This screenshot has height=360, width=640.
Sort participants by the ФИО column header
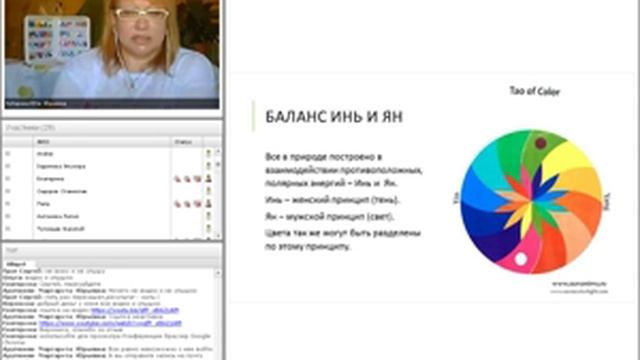(102, 142)
